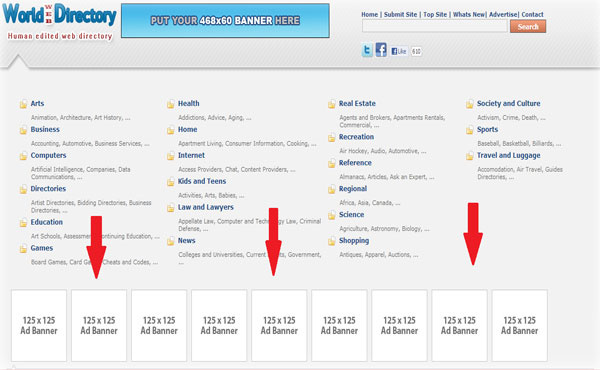
Task: Open the Contact navigation link
Action: click(x=532, y=15)
